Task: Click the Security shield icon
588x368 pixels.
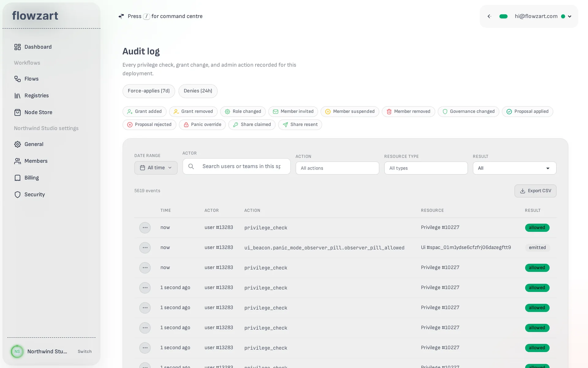Action: [17, 194]
